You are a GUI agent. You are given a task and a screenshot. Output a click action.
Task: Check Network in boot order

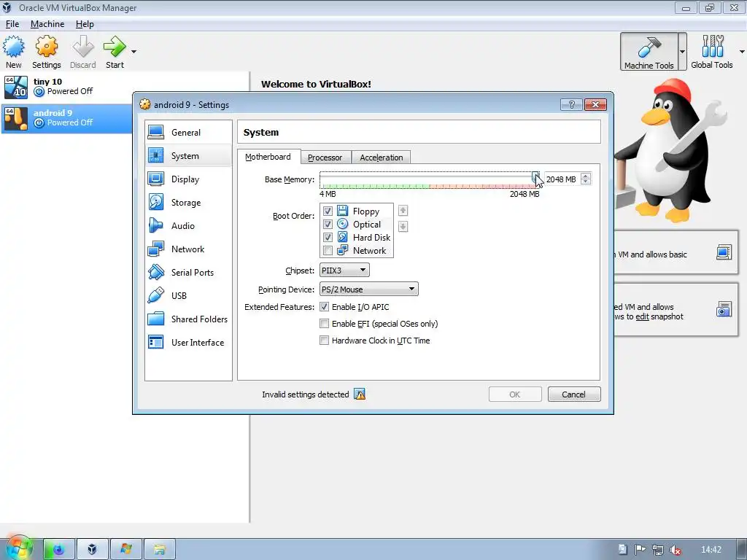pyautogui.click(x=328, y=251)
